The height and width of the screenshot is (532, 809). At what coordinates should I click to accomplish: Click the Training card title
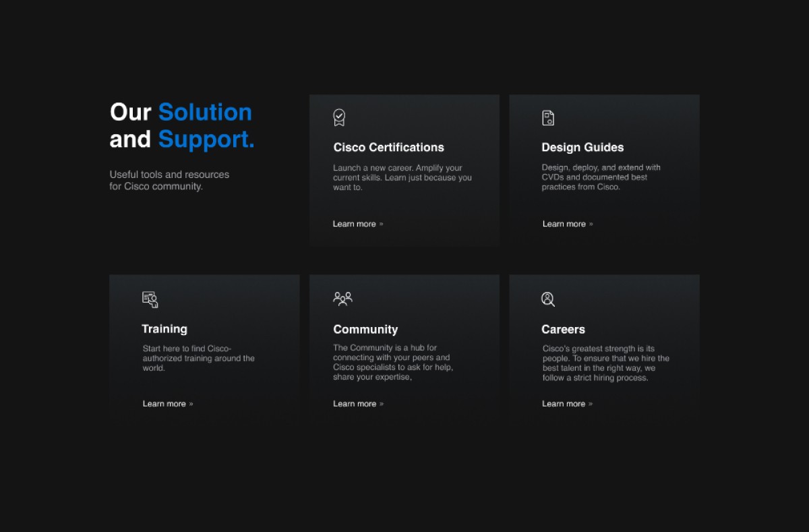[164, 329]
